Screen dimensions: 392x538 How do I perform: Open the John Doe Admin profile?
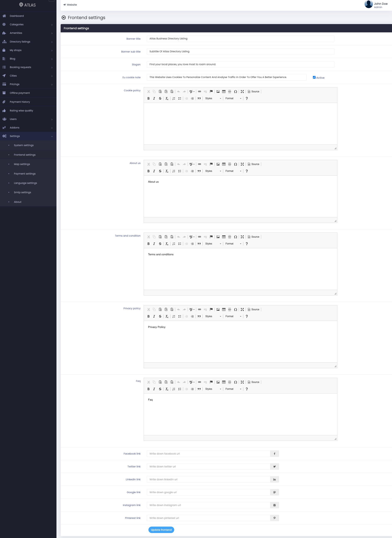pos(376,5)
